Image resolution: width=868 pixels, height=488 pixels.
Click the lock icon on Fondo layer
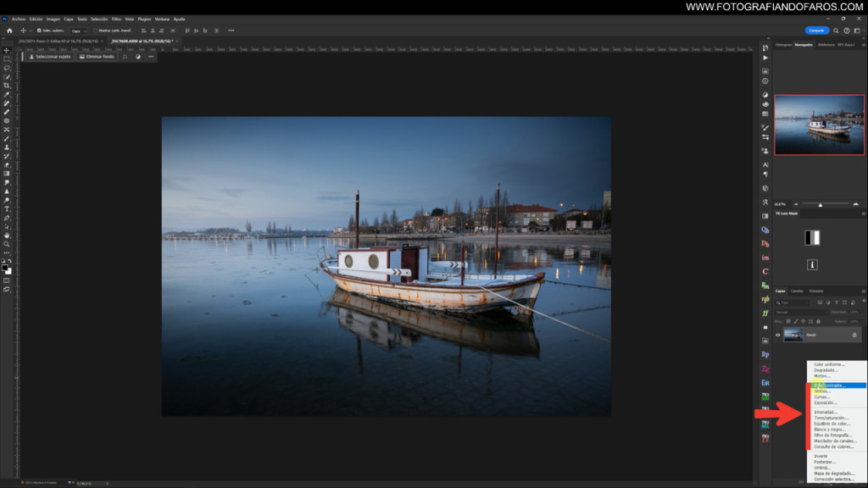[854, 335]
